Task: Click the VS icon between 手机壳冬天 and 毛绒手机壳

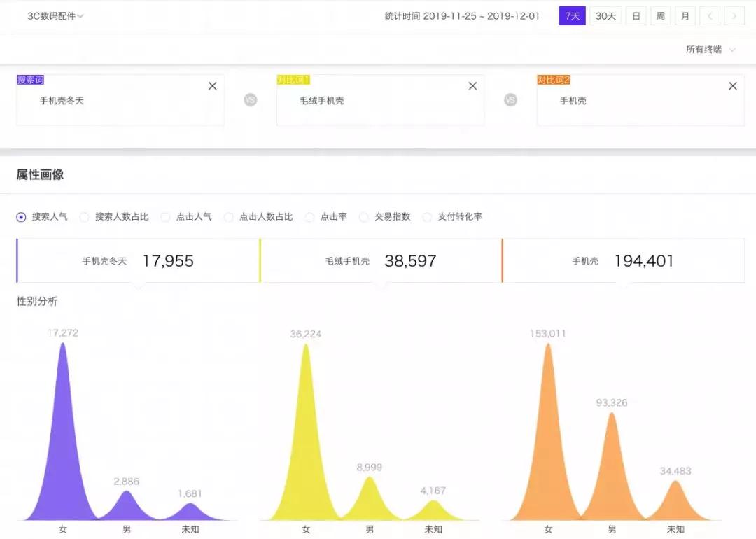Action: pos(250,100)
